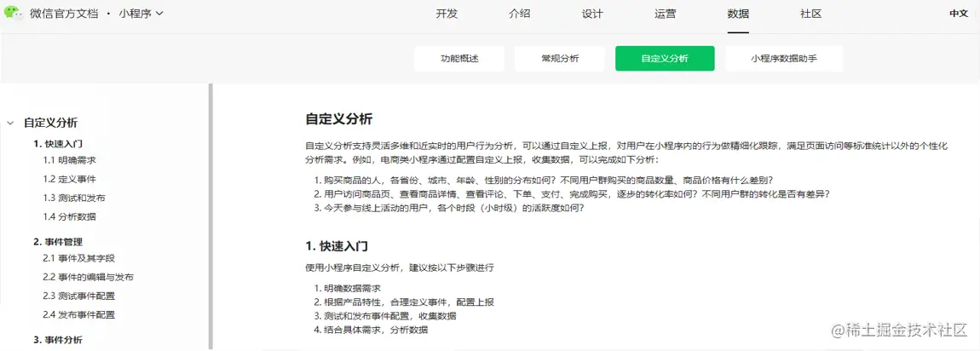Image resolution: width=980 pixels, height=351 pixels.
Task: Open sidebar link 2.1 事件及其字段
Action: (78, 258)
